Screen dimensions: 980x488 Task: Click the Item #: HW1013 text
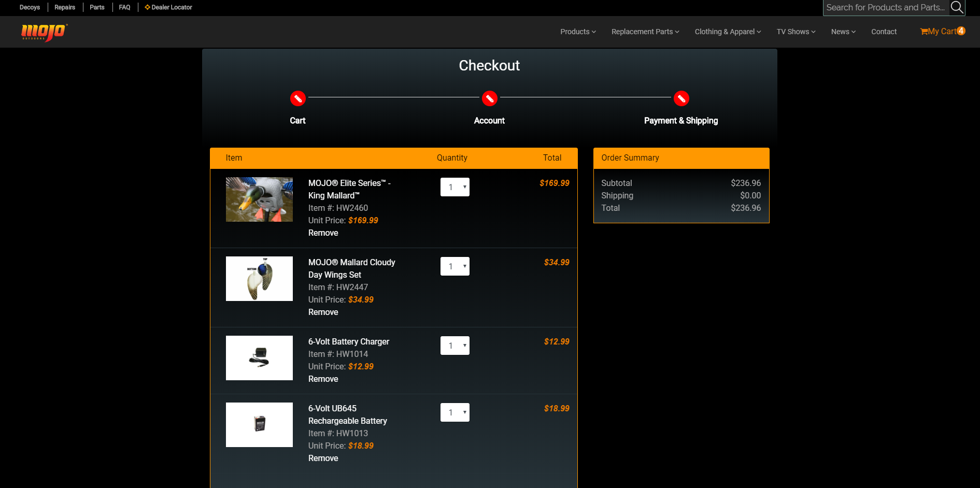click(338, 434)
